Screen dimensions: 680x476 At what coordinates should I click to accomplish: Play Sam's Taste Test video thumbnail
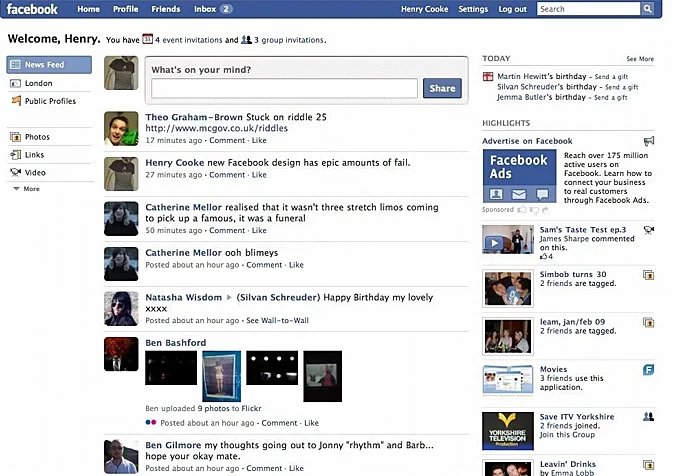click(508, 239)
